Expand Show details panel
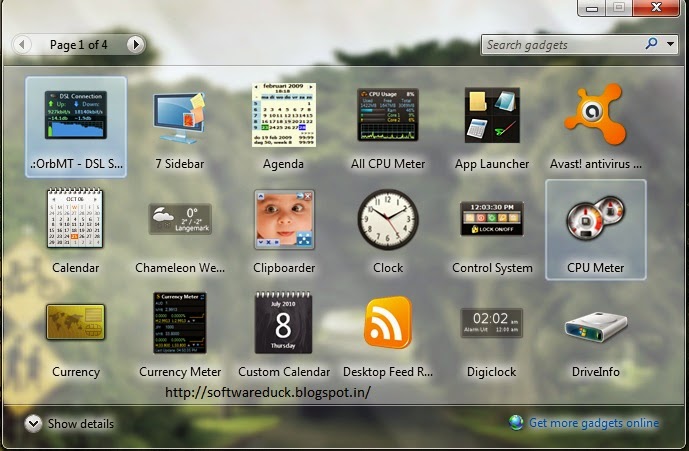The height and width of the screenshot is (451, 689). click(33, 424)
